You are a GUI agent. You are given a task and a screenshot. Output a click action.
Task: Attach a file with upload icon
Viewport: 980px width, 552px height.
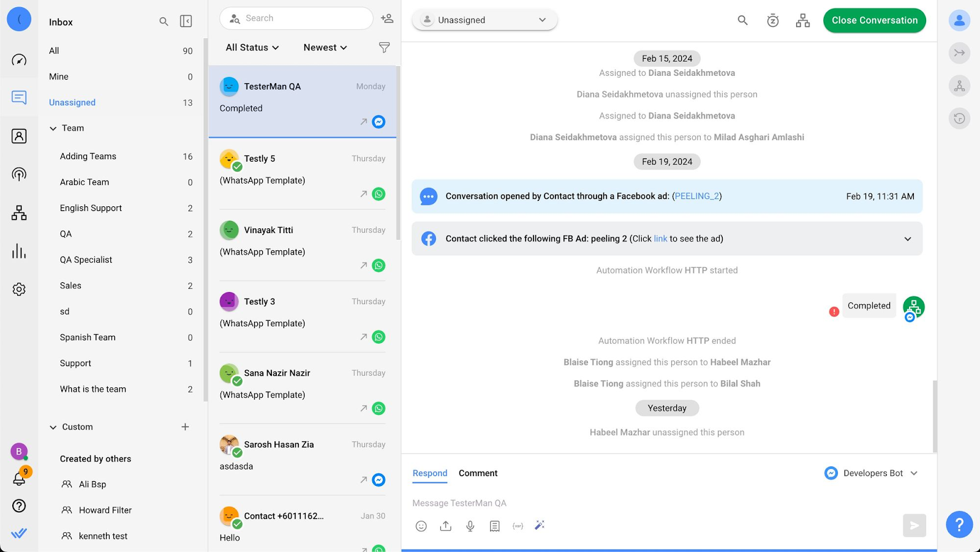[445, 526]
